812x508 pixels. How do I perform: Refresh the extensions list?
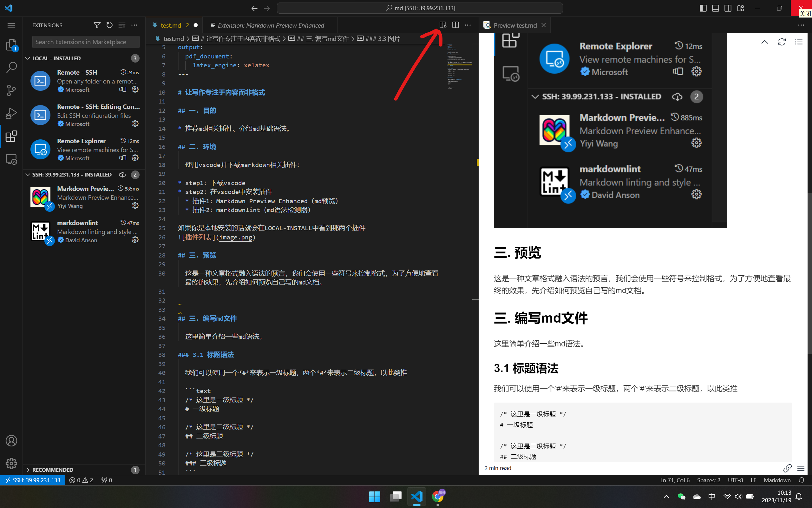(109, 25)
